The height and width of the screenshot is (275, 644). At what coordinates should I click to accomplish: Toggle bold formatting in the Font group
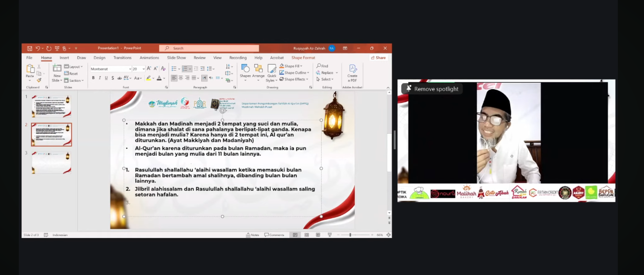(93, 78)
